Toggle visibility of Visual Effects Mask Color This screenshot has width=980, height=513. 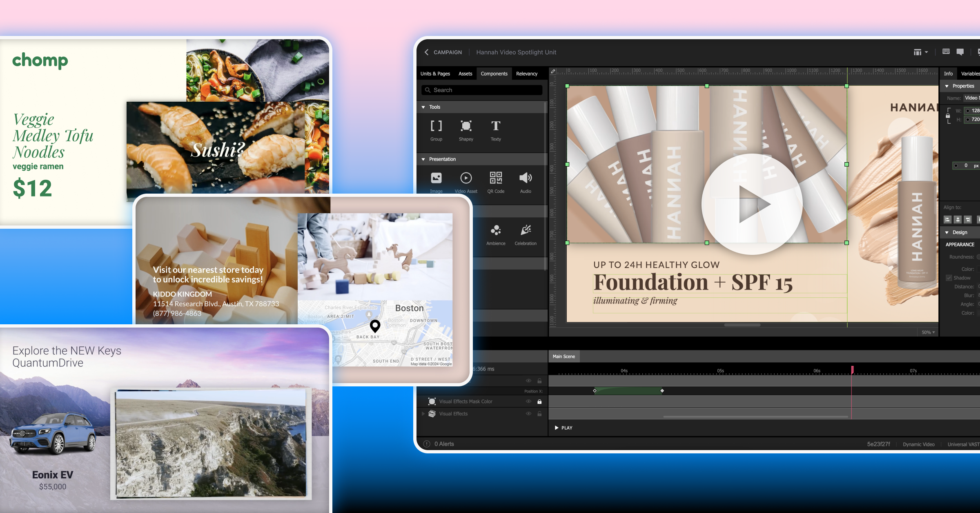(528, 401)
